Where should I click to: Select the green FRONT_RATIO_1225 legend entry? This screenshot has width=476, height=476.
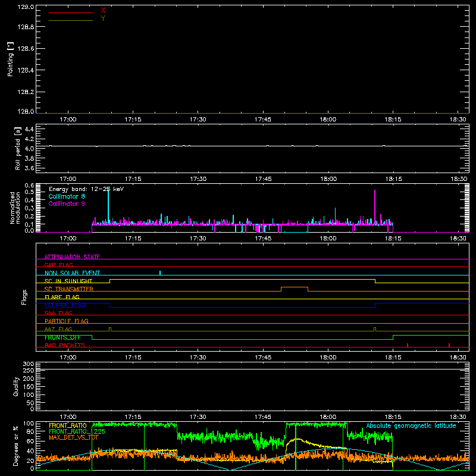pyautogui.click(x=77, y=431)
